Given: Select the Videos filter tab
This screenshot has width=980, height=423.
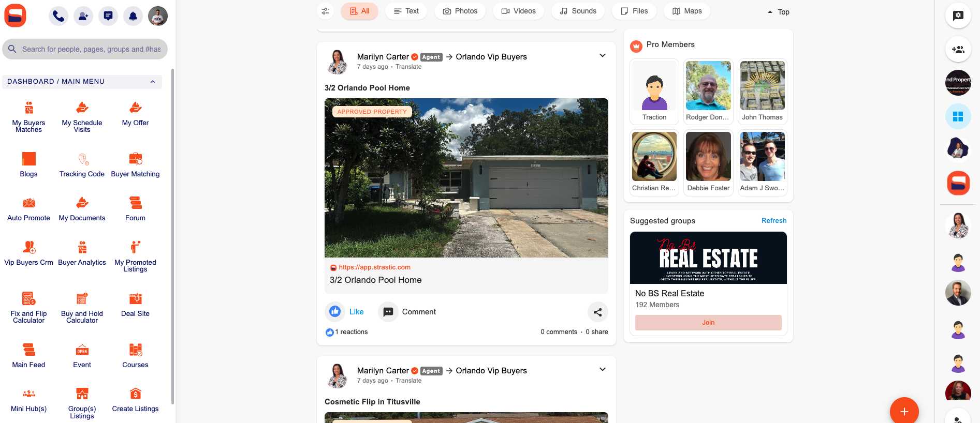Looking at the screenshot, I should tap(518, 11).
